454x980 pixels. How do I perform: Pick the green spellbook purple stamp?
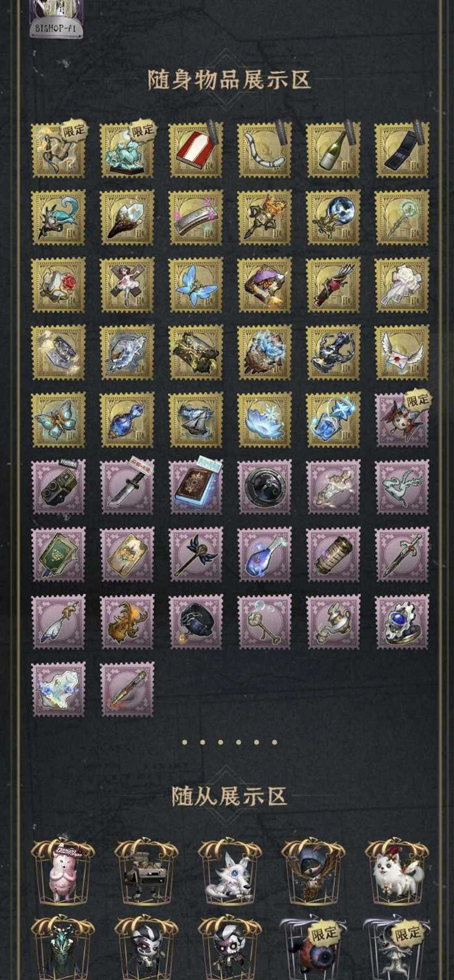(59, 555)
